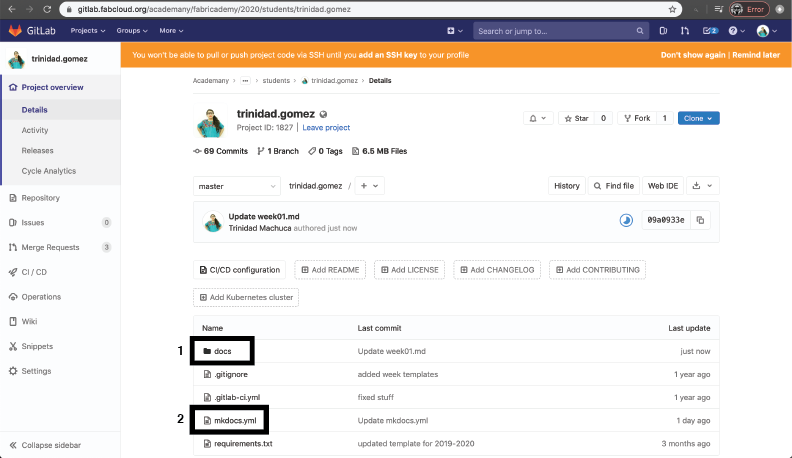Click Add CHANGELOG
792x458 pixels.
click(497, 270)
